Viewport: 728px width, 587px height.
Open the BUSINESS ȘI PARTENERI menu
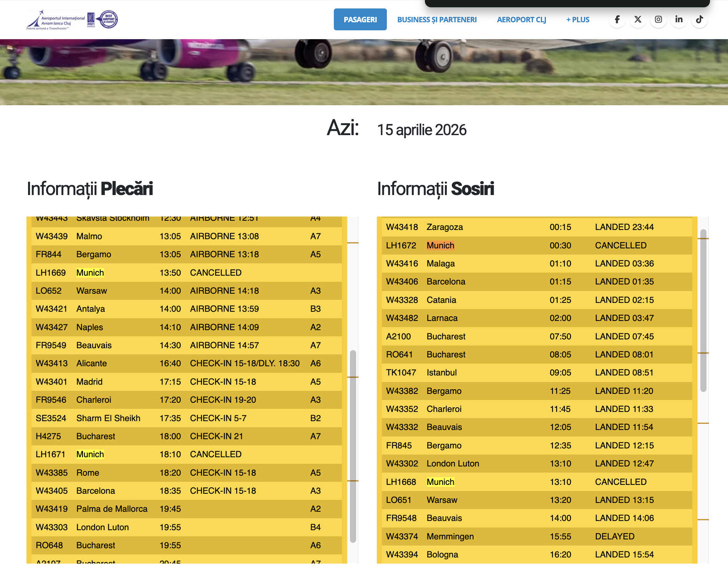point(437,20)
